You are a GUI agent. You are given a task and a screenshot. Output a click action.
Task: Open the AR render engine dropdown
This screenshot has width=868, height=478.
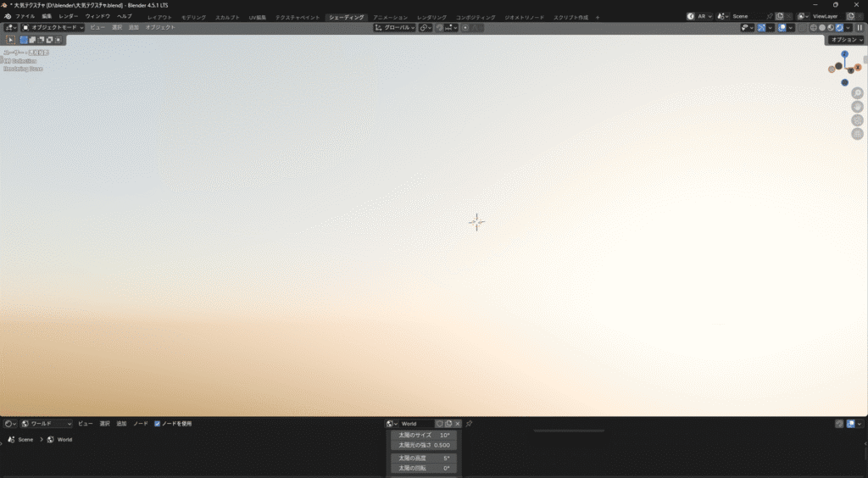[x=699, y=17]
